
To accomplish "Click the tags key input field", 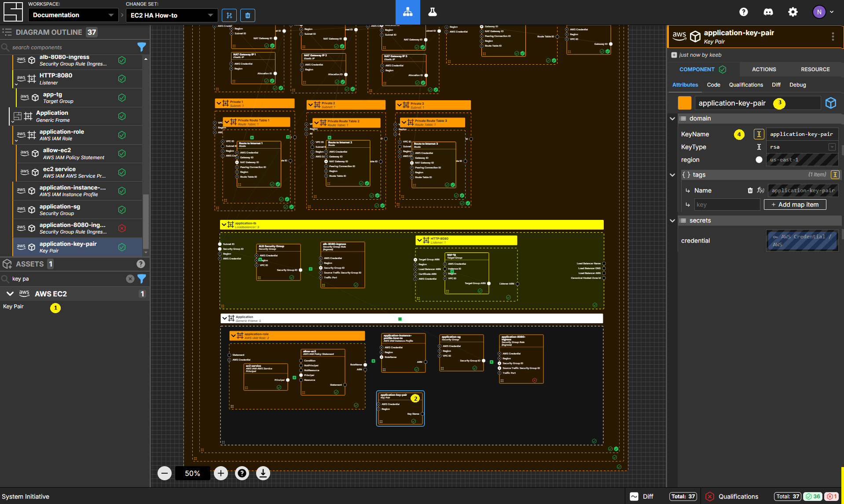I will (x=727, y=205).
